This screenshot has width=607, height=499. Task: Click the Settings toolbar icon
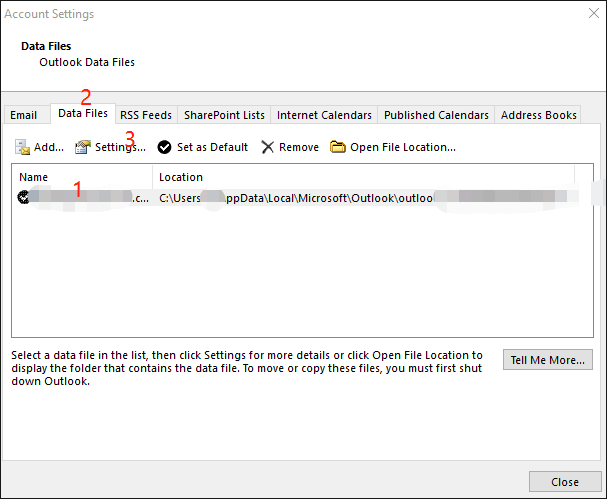click(82, 147)
